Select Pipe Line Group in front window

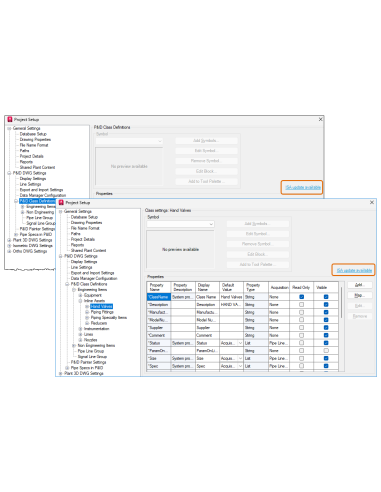(x=91, y=351)
